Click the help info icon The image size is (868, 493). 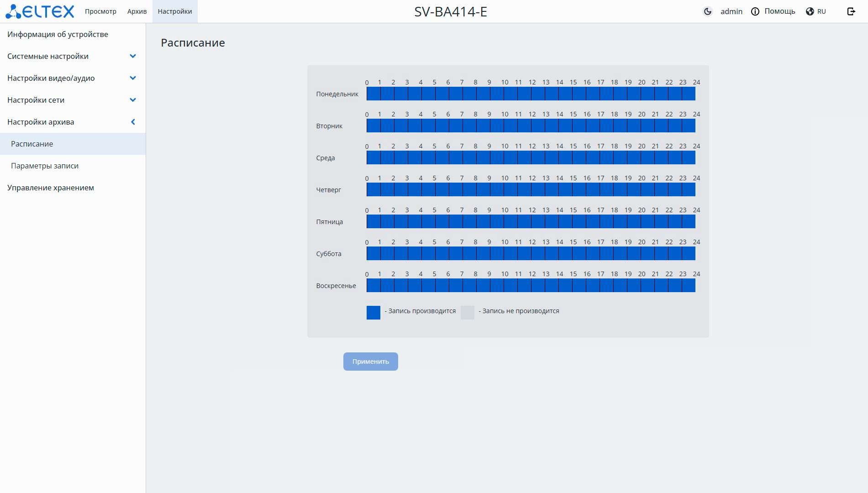coord(755,11)
